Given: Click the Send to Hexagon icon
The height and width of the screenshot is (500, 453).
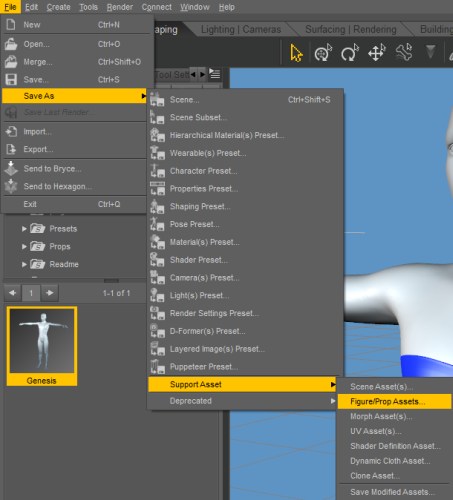Looking at the screenshot, I should click(x=11, y=186).
